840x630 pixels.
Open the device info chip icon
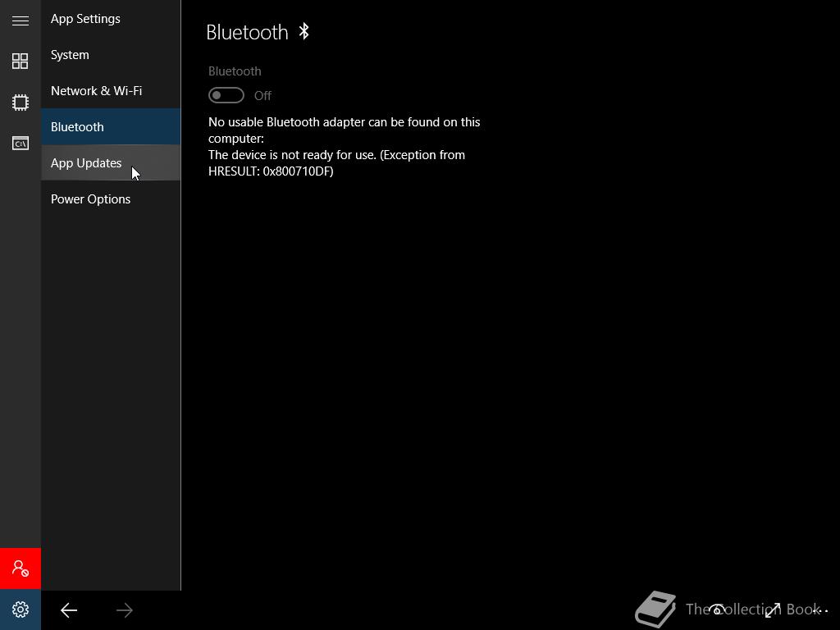pos(21,103)
